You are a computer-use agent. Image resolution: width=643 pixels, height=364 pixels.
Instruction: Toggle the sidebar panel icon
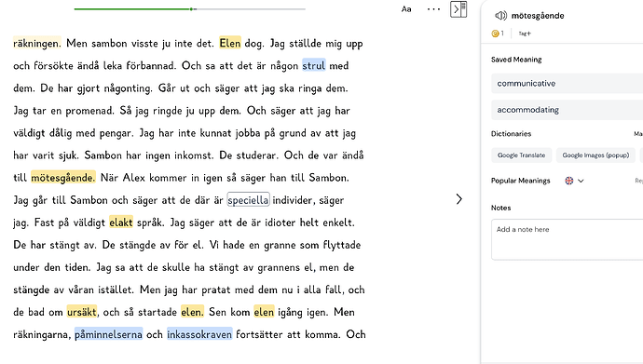point(458,9)
